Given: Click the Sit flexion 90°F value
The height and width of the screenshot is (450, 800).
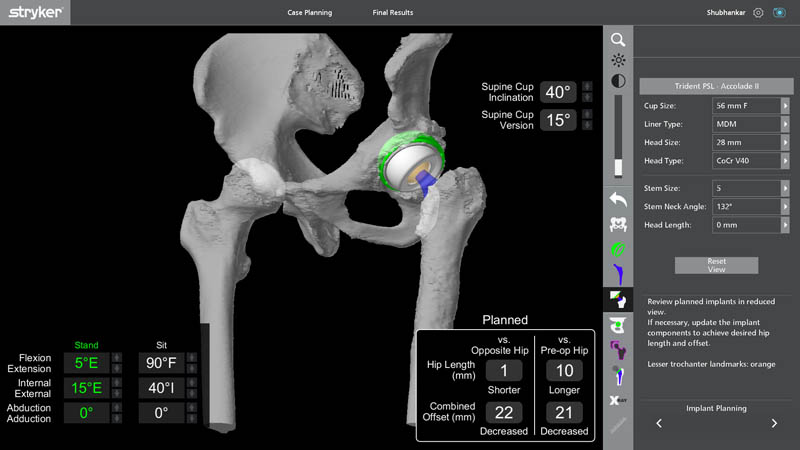Looking at the screenshot, I should point(161,363).
